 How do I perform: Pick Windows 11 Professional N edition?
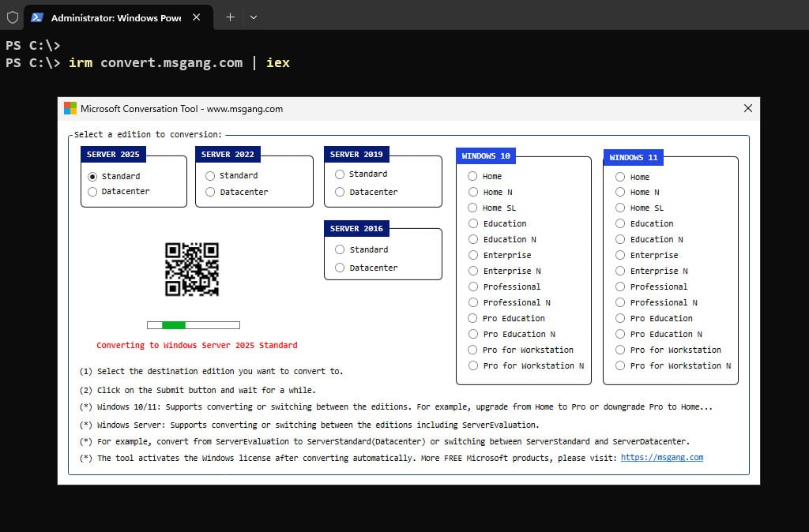pos(620,302)
